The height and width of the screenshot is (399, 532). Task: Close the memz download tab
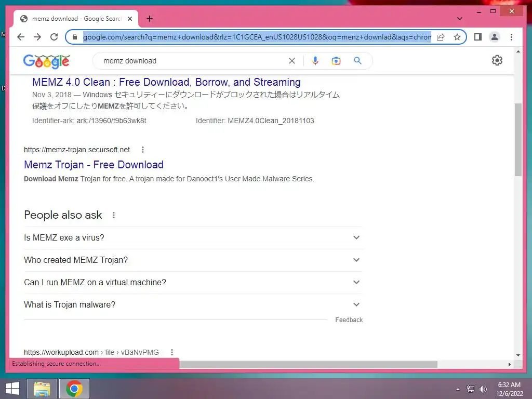click(129, 19)
